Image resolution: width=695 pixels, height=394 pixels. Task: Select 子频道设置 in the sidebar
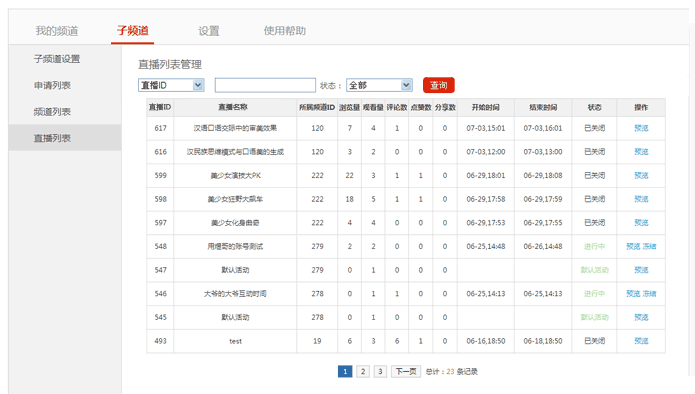[x=57, y=59]
